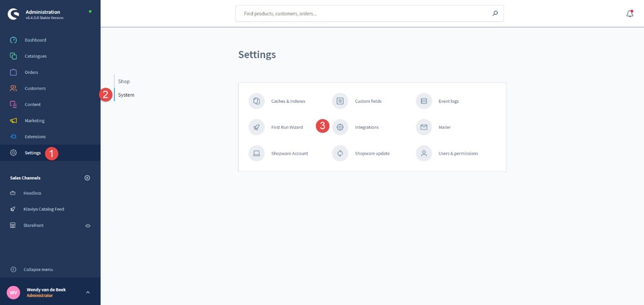644x305 pixels.
Task: Click the Shopware Account laptop icon
Action: pos(256,153)
